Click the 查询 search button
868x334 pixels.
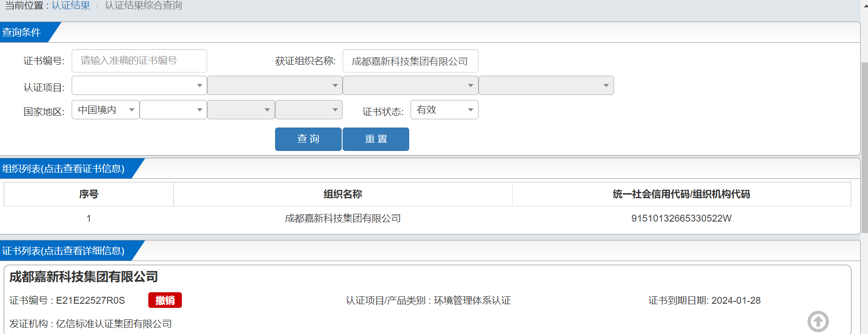[308, 139]
